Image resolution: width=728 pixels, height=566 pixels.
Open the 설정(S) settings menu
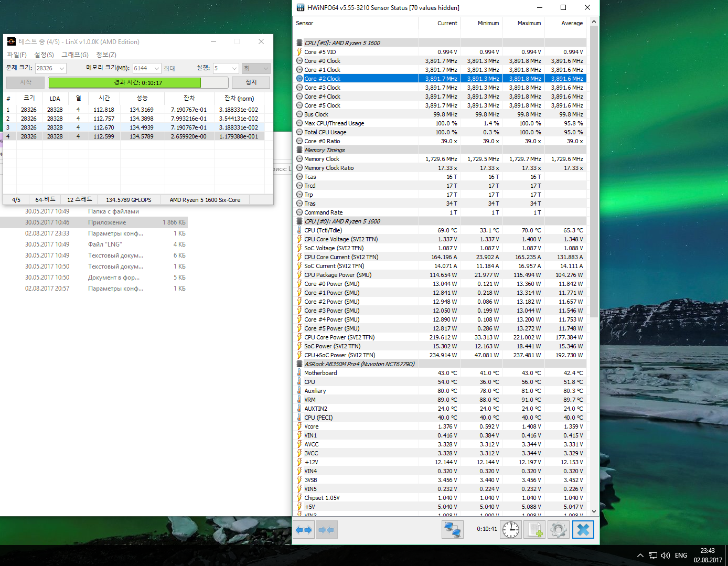coord(44,55)
